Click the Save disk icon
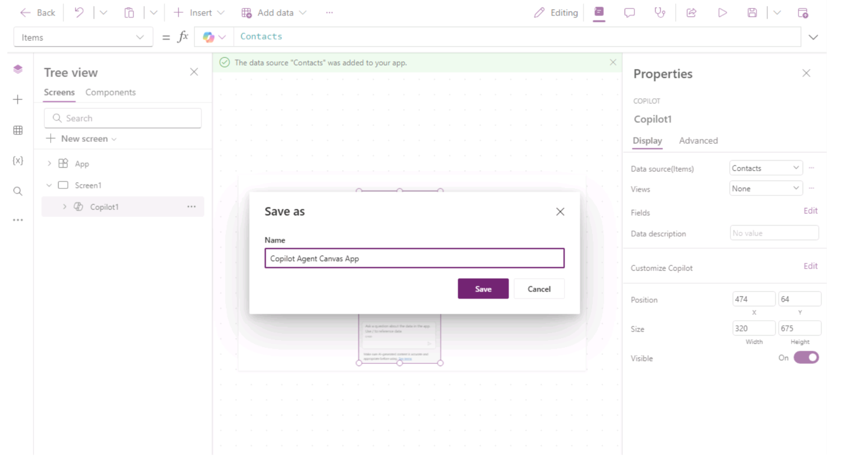This screenshot has height=463, width=868. 752,12
